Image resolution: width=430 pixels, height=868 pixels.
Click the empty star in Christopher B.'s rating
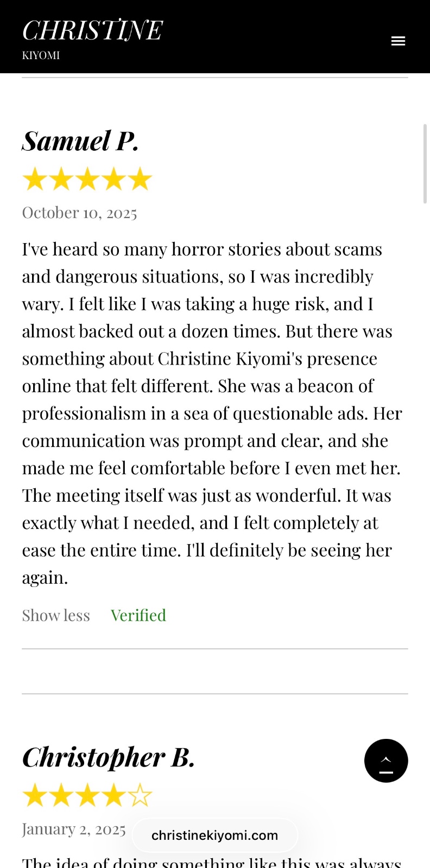coord(140,795)
